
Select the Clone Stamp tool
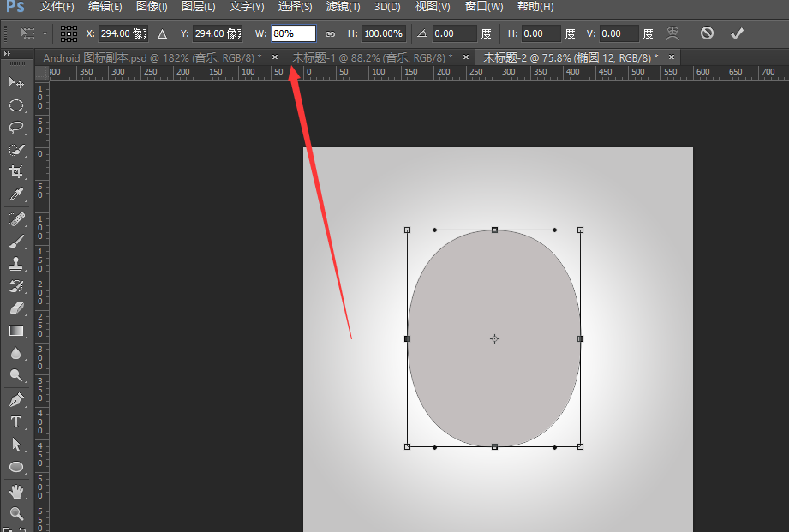tap(16, 264)
